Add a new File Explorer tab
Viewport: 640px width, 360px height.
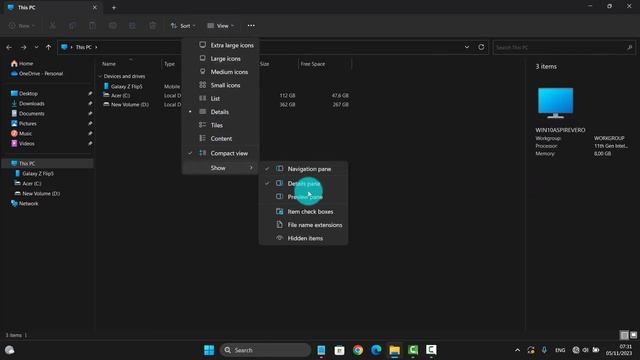[x=114, y=7]
